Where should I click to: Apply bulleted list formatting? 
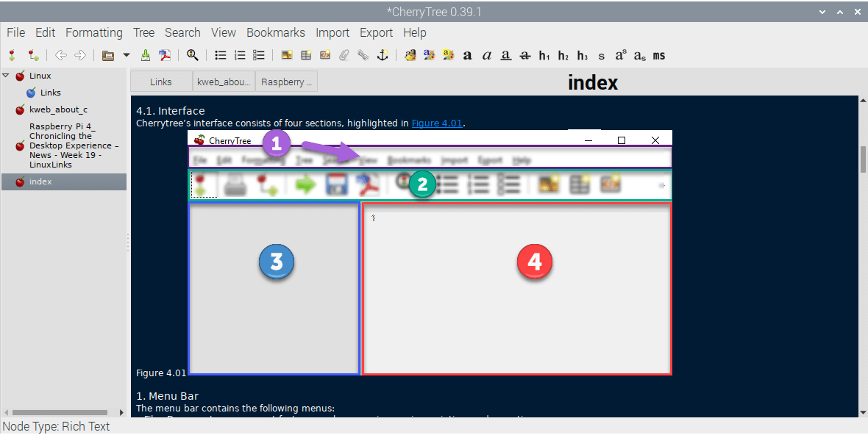221,55
